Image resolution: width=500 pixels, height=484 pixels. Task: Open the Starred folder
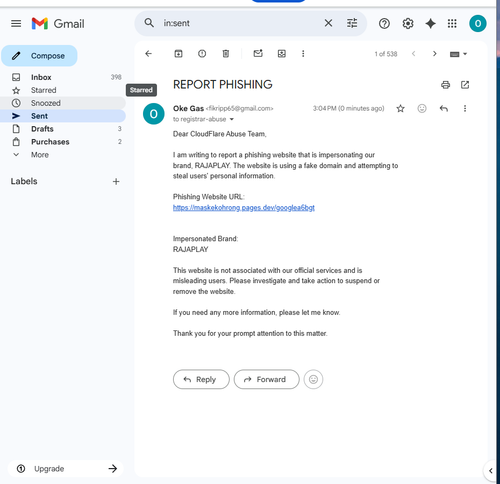point(63,90)
